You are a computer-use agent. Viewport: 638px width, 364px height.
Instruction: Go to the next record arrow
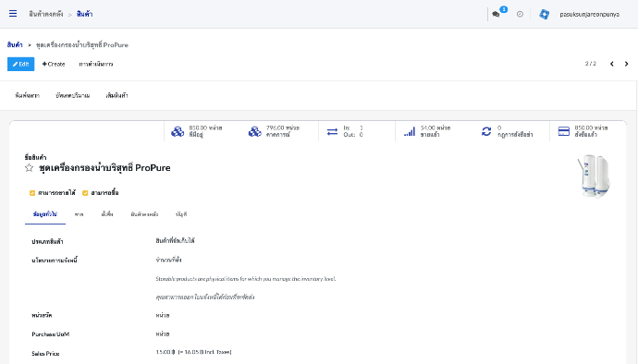coord(626,64)
